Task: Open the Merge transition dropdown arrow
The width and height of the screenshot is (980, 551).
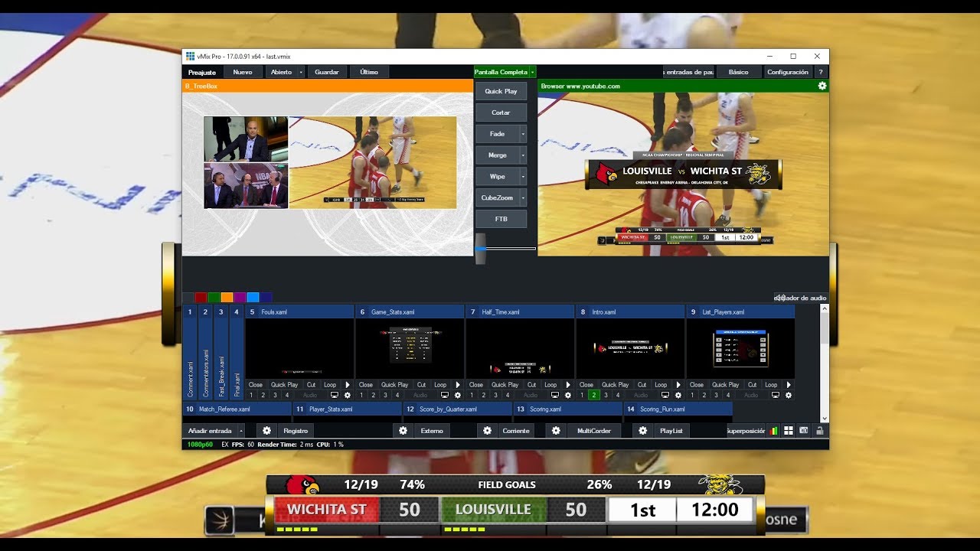Action: click(x=523, y=155)
